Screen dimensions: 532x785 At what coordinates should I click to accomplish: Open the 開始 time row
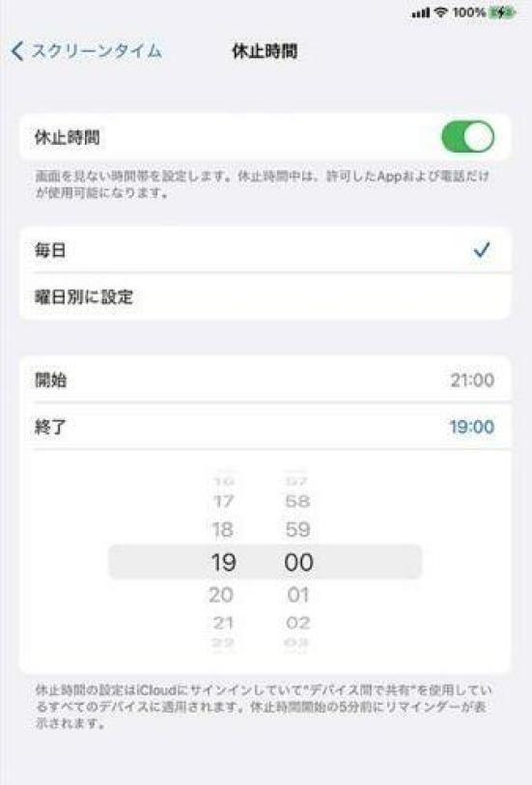click(x=266, y=380)
